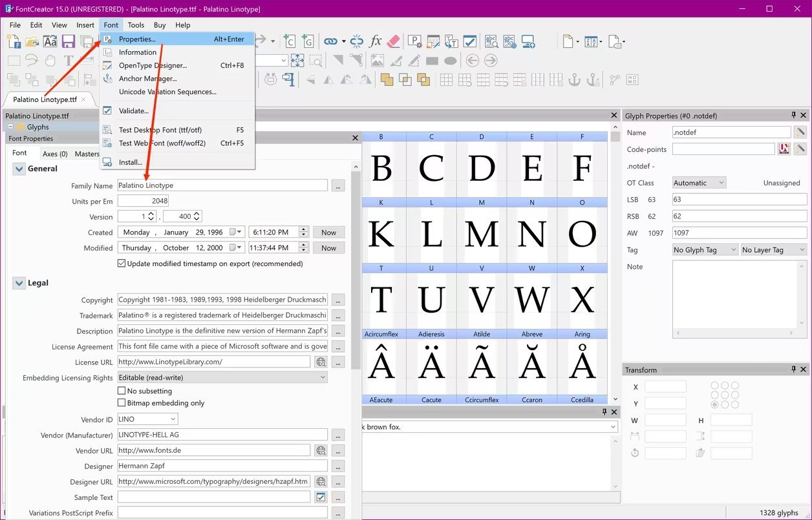This screenshot has width=812, height=520.
Task: Click the globe icon next to License URL
Action: 321,362
